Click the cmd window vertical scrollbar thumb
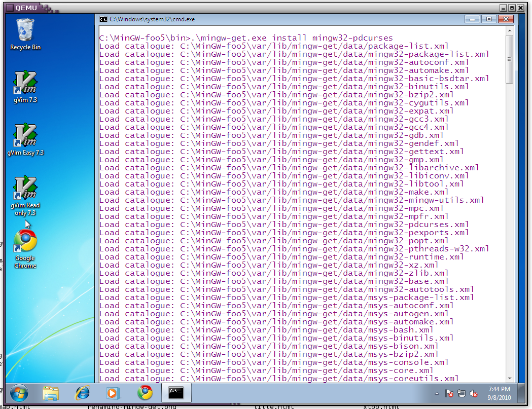This screenshot has width=532, height=409. pyautogui.click(x=509, y=58)
